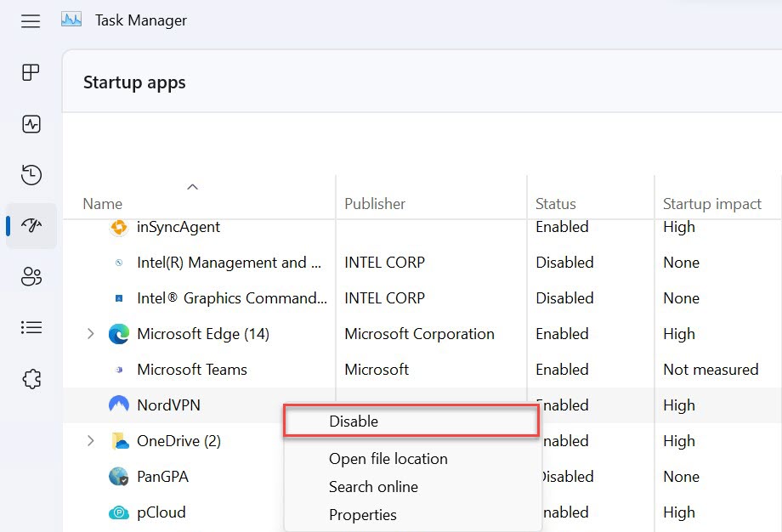
Task: Expand the Microsoft Edge (14) group
Action: tap(90, 333)
